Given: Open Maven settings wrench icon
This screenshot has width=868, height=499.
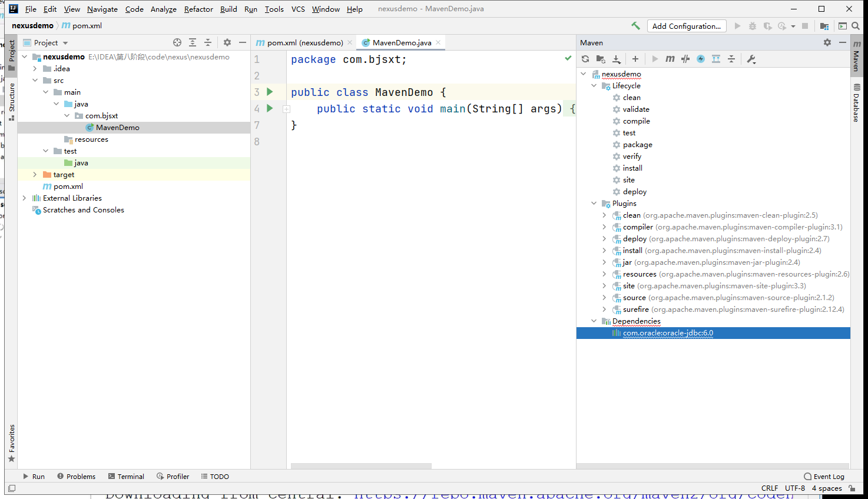Looking at the screenshot, I should (751, 59).
